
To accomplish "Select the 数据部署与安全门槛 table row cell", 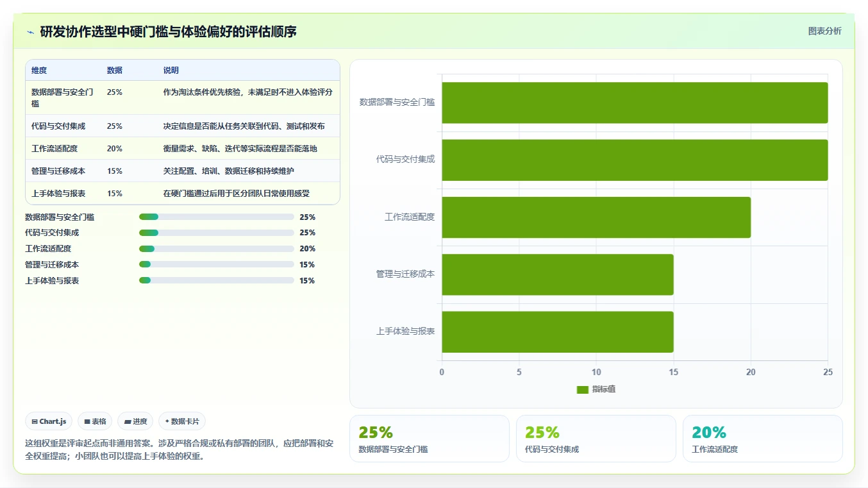I will [x=63, y=97].
